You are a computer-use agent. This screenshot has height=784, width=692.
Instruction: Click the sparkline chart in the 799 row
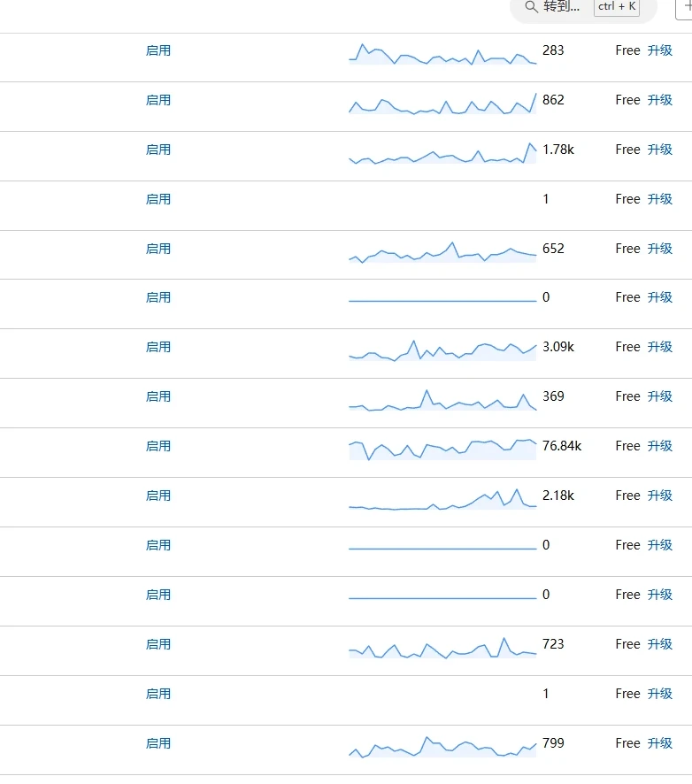pos(442,748)
